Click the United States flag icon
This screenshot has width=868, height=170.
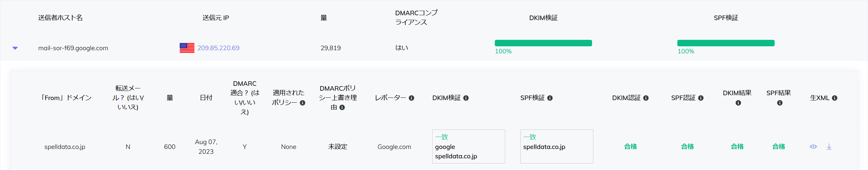click(187, 48)
